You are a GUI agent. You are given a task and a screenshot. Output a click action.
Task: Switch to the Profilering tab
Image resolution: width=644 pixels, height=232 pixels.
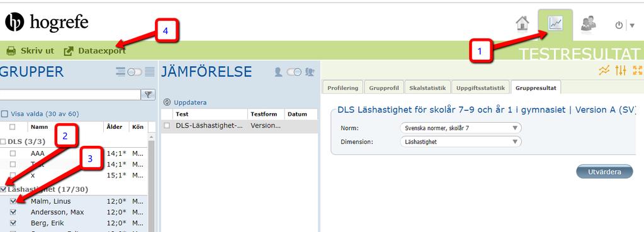[343, 88]
